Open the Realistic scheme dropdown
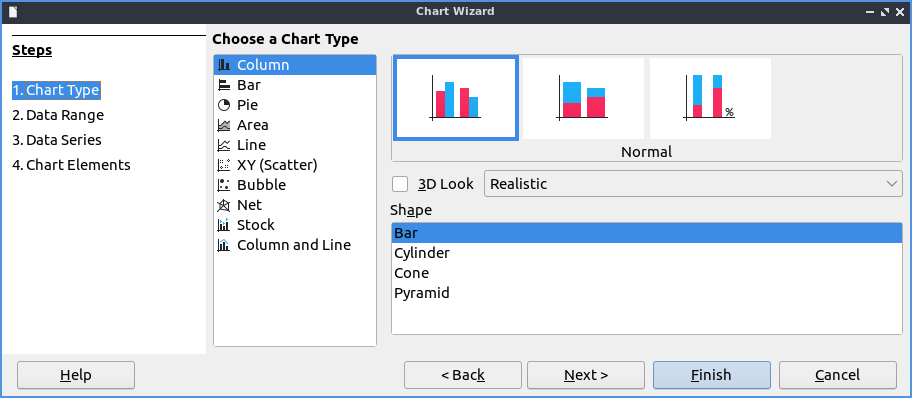 (x=693, y=184)
